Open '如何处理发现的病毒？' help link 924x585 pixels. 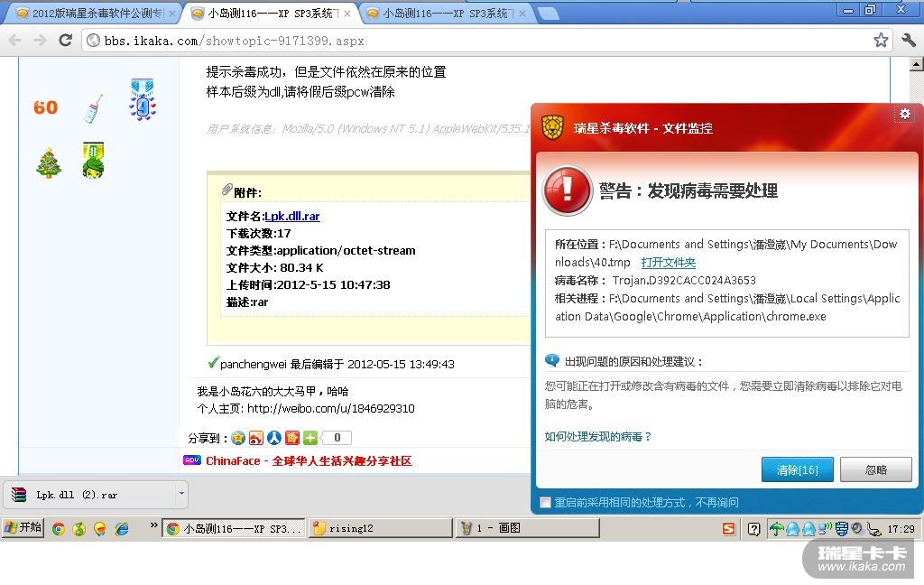(598, 436)
